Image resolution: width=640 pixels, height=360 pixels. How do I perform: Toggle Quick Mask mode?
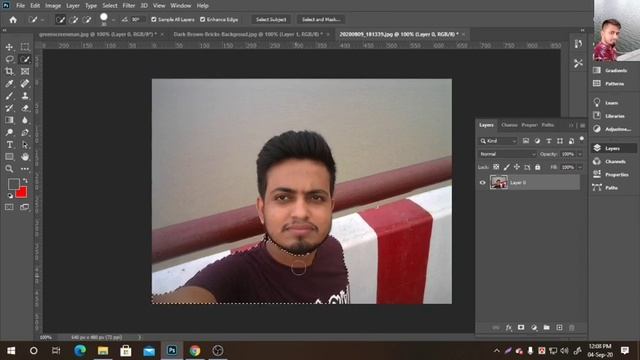point(9,207)
